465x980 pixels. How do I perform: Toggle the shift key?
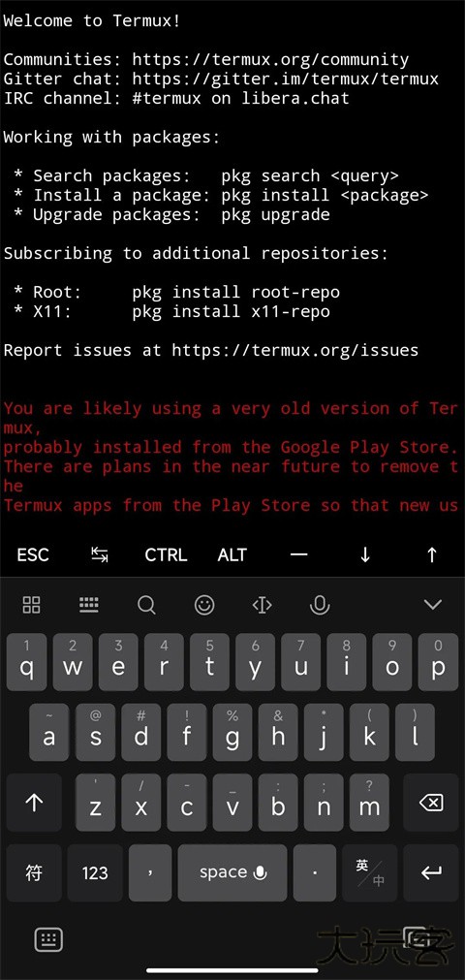[x=34, y=803]
